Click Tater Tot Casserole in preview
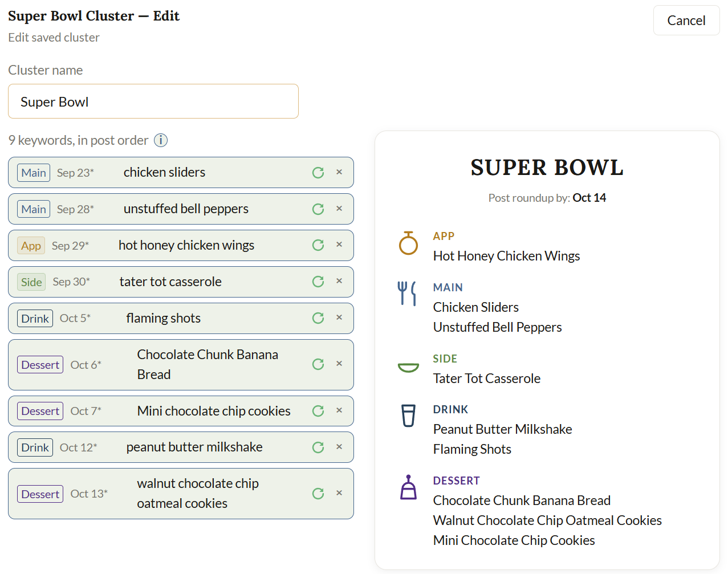The image size is (728, 574). (x=487, y=378)
